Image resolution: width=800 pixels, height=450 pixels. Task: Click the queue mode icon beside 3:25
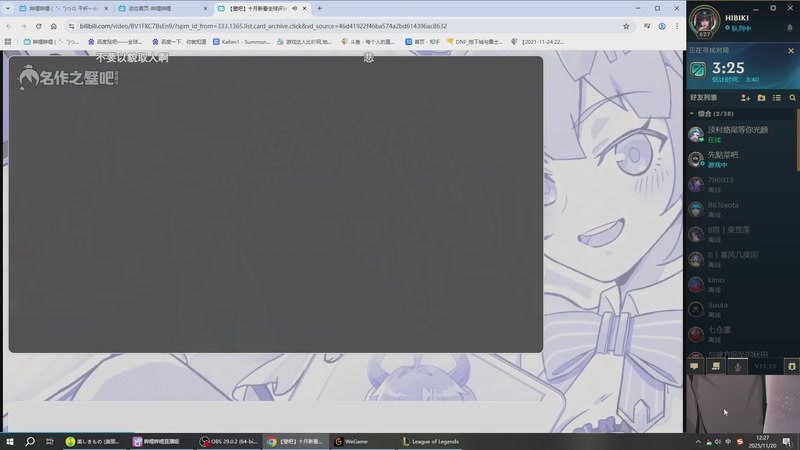(x=698, y=69)
